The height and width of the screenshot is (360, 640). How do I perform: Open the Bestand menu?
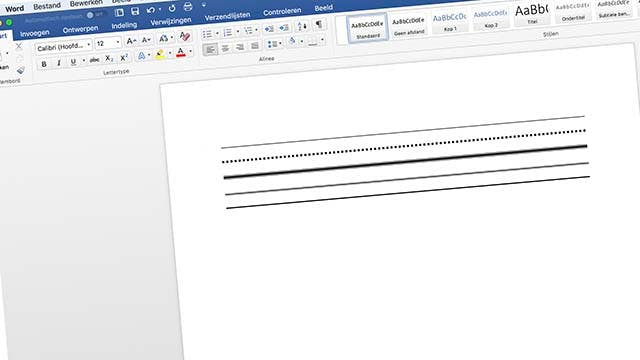click(x=47, y=6)
